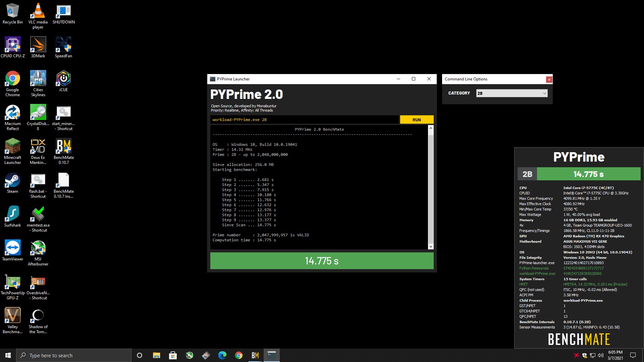The height and width of the screenshot is (362, 644).
Task: Open the Steam desktop shortcut
Action: point(13,183)
